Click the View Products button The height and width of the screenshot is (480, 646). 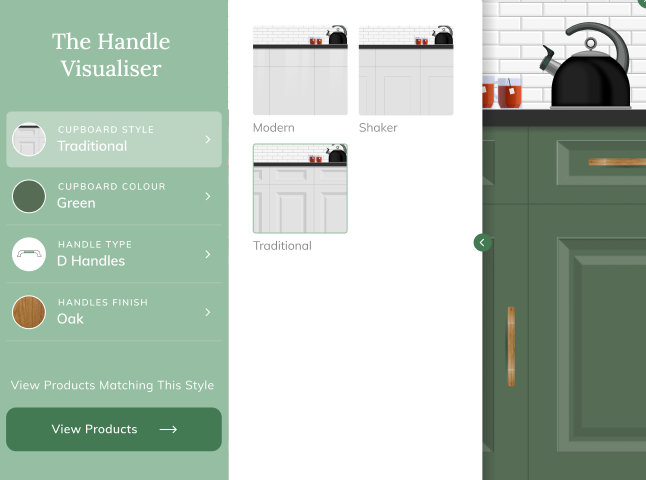click(114, 429)
